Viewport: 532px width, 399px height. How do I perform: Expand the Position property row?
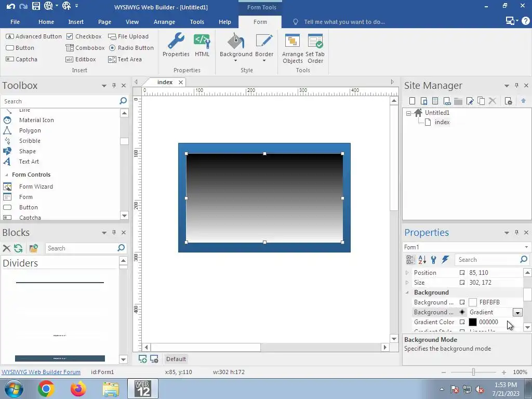407,272
